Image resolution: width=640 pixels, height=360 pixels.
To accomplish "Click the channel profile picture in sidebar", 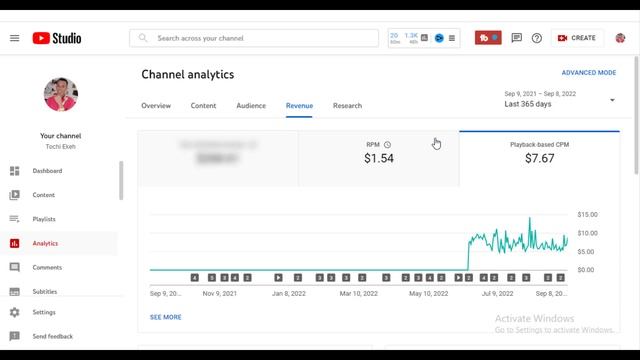I will (x=61, y=94).
